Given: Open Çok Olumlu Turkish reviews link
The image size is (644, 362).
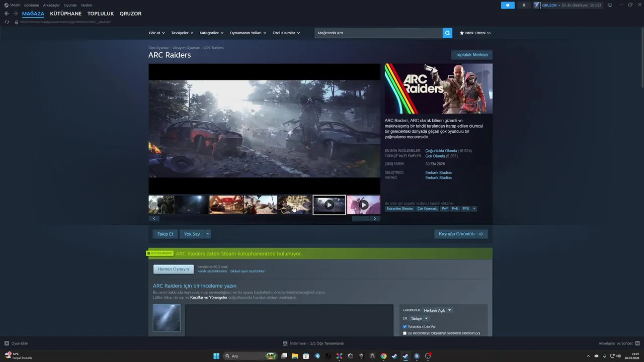Looking at the screenshot, I should click(435, 156).
